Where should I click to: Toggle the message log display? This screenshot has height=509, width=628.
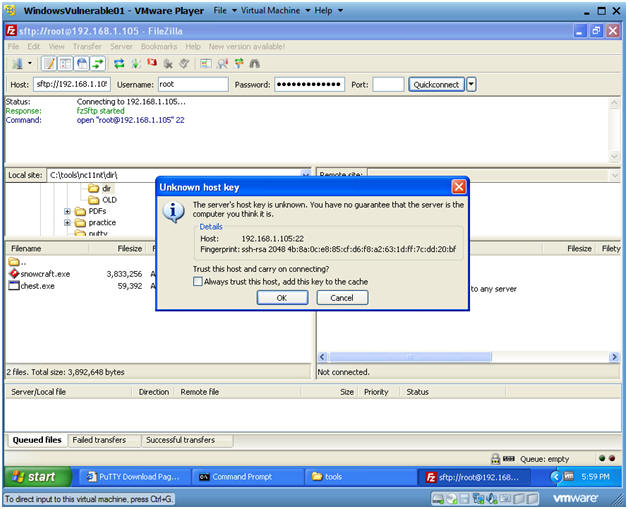pyautogui.click(x=49, y=64)
